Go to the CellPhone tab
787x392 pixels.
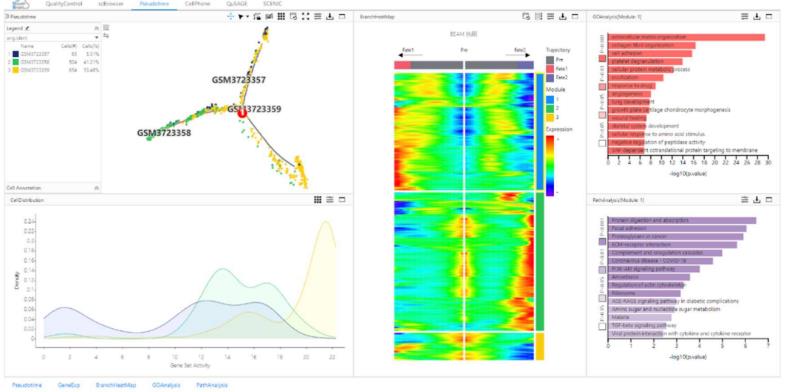coord(198,4)
